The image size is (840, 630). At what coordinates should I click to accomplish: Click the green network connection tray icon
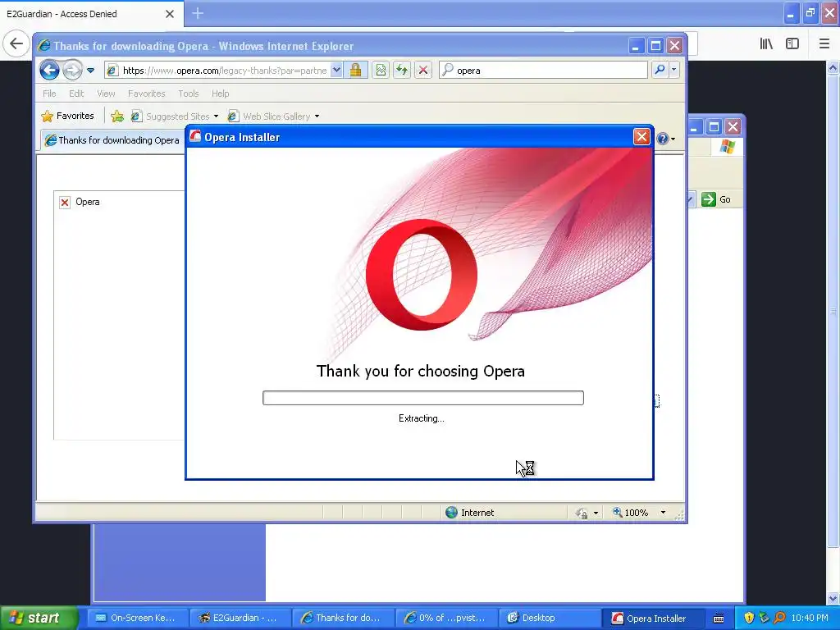pyautogui.click(x=764, y=618)
